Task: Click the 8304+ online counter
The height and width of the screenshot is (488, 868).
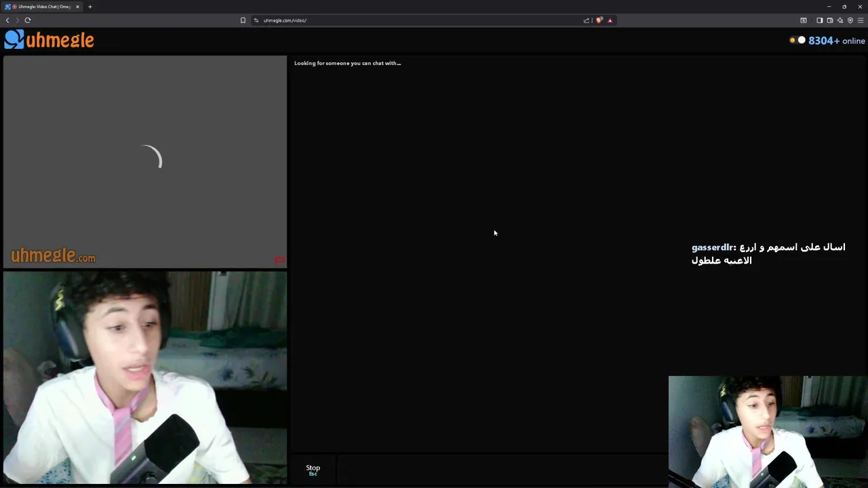Action: pos(836,41)
